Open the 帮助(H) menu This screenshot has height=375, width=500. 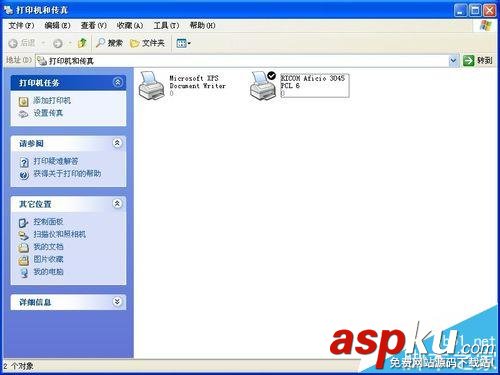202,25
